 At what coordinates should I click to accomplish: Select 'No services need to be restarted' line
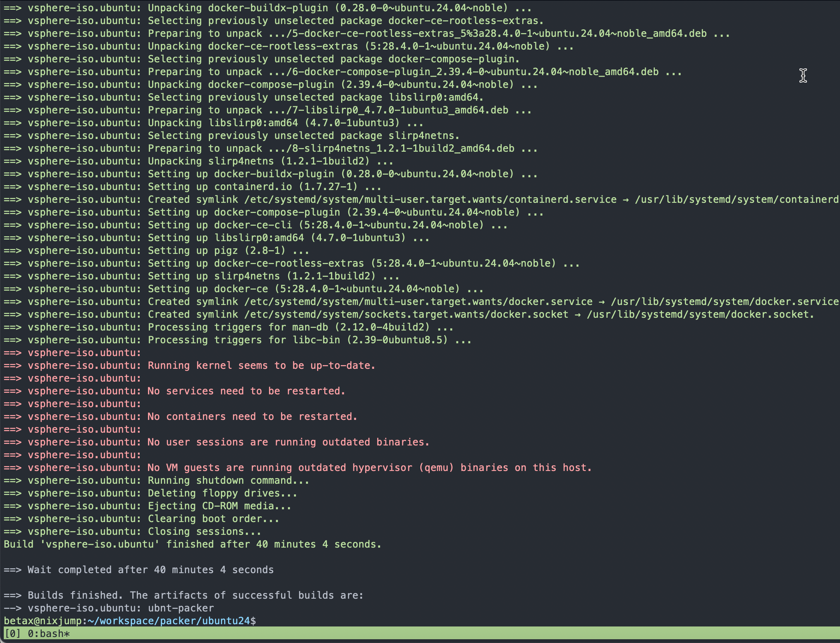[245, 391]
